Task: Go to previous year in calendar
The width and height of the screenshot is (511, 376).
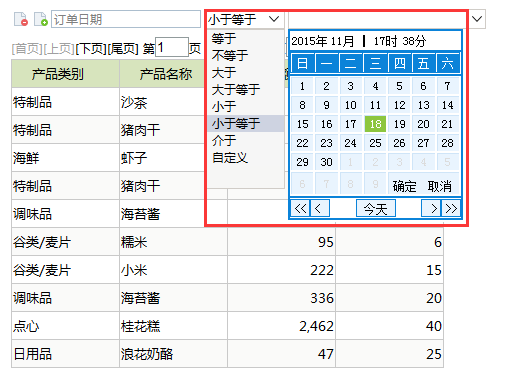Action: pyautogui.click(x=300, y=209)
